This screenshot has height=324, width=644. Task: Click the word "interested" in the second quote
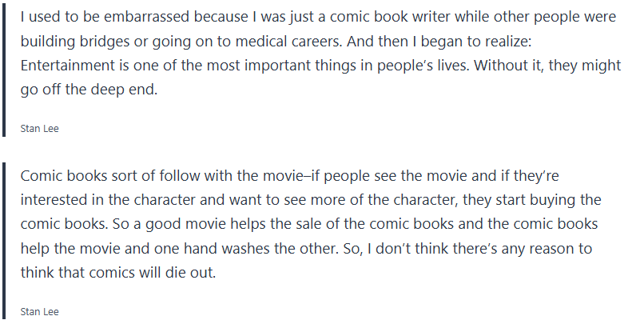54,200
